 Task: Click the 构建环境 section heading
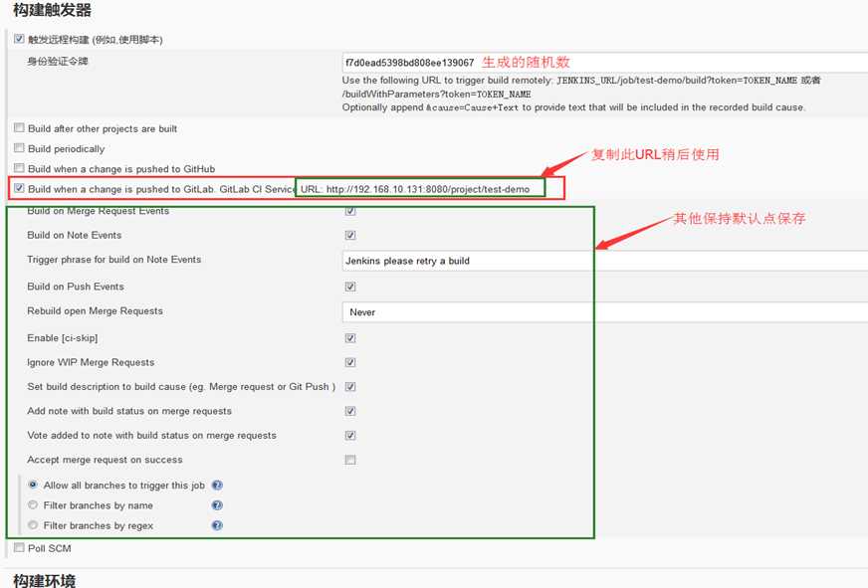[x=44, y=580]
